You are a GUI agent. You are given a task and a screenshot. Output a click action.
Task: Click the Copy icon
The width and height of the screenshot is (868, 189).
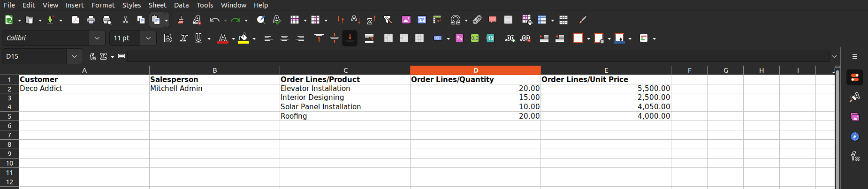(141, 20)
